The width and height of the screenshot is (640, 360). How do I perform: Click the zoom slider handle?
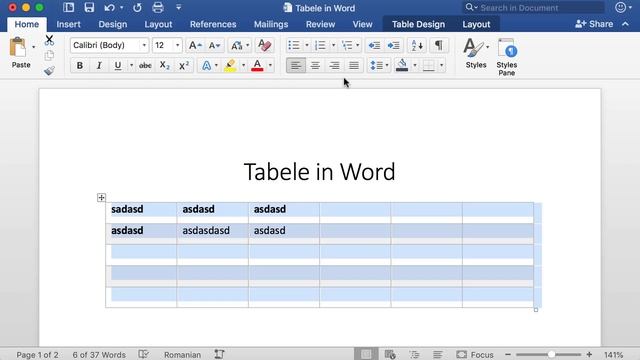551,354
